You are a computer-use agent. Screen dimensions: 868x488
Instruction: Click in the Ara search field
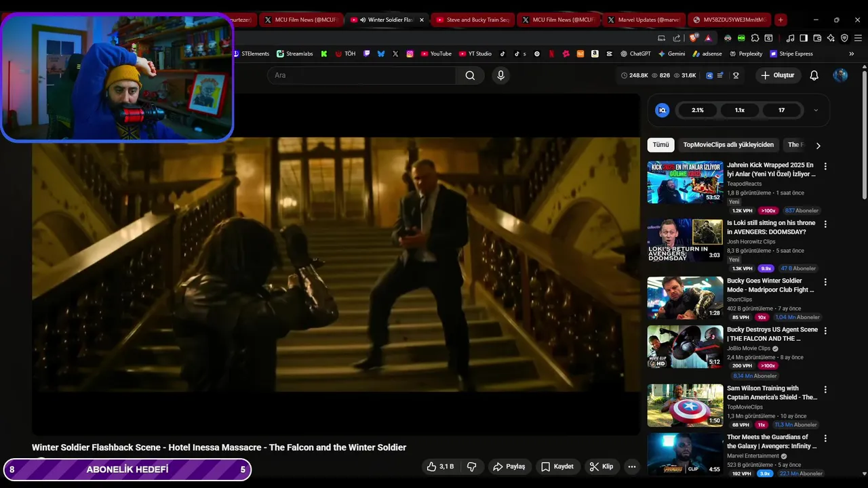pos(362,75)
